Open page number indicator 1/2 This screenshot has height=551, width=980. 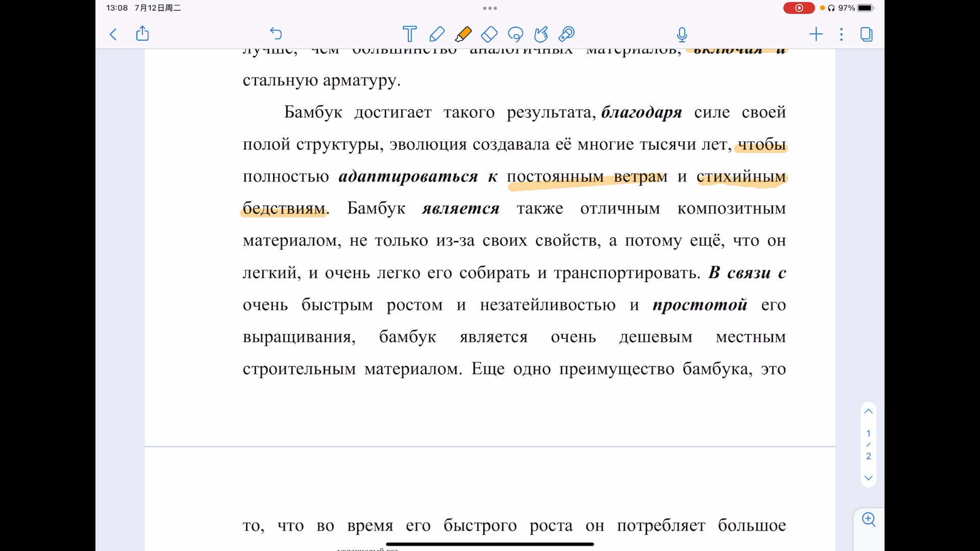tap(868, 445)
